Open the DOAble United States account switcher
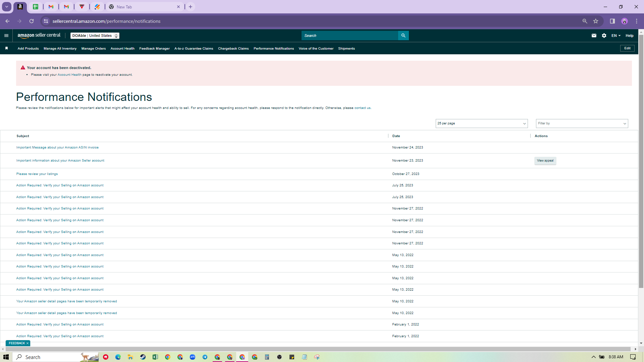Screen dimensions: 644x362 (95, 36)
